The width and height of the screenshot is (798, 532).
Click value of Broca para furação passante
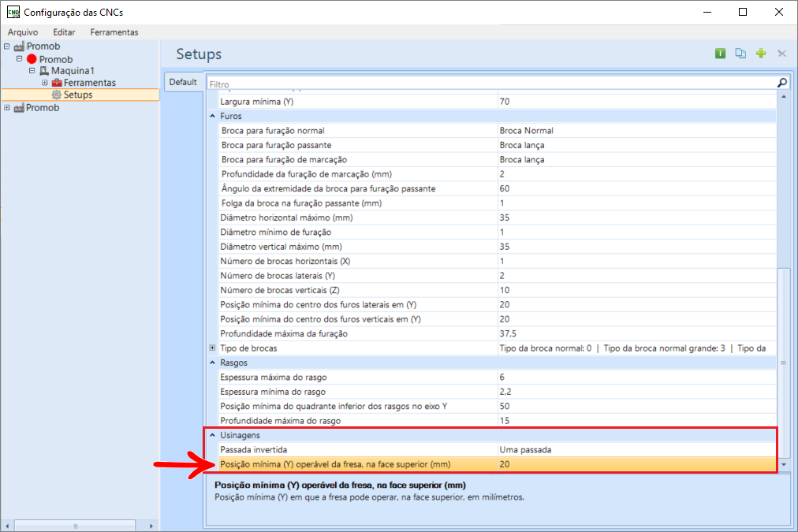[636, 145]
